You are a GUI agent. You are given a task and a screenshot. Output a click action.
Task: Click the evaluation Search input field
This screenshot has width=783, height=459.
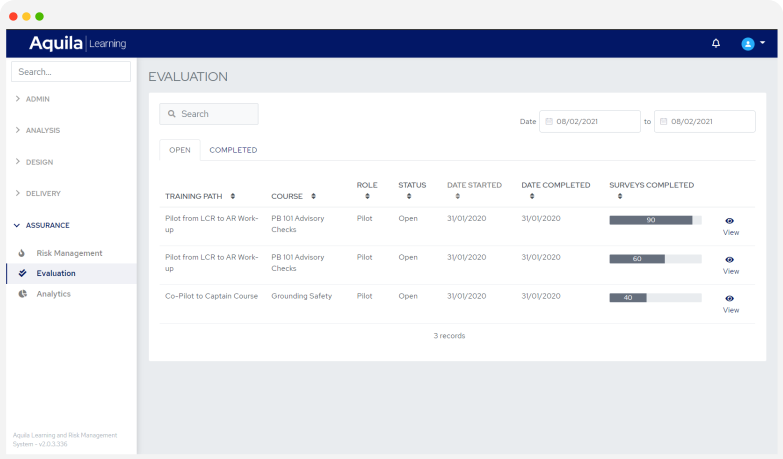pyautogui.click(x=210, y=114)
